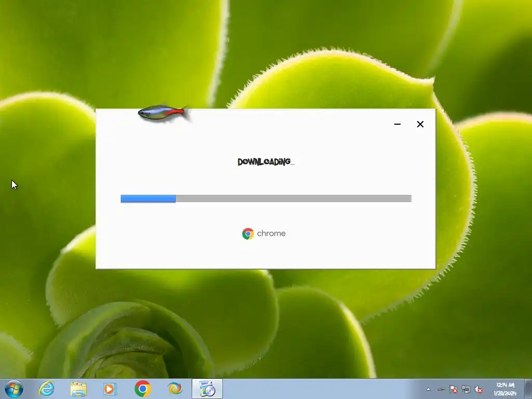Open Action Center flag tray icon
The width and height of the screenshot is (532, 399).
(453, 390)
